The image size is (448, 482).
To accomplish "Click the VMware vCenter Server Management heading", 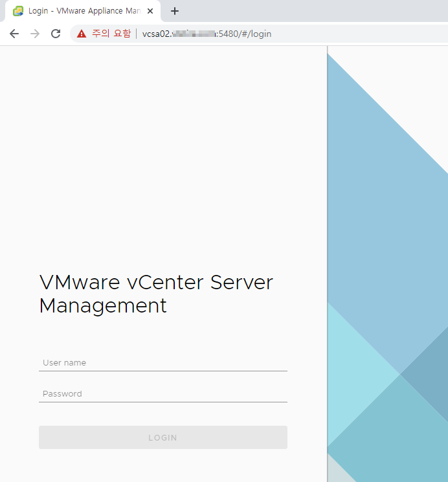I will (156, 294).
